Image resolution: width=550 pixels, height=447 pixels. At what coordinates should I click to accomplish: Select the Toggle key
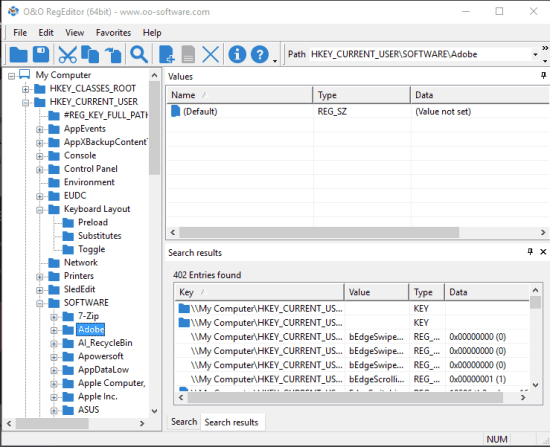pos(92,249)
